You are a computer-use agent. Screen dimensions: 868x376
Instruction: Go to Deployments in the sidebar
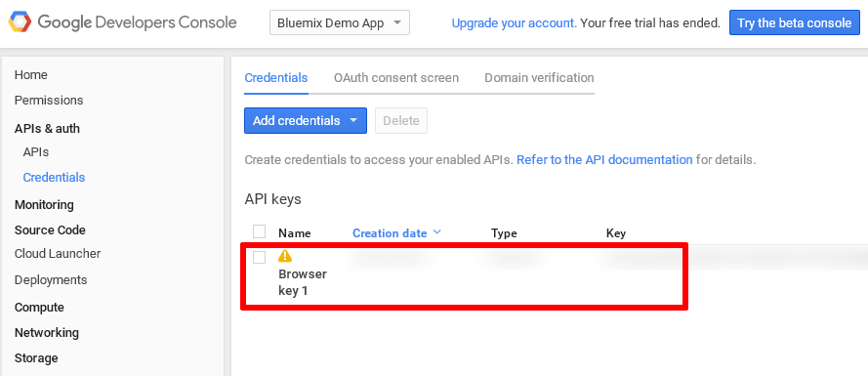click(51, 280)
